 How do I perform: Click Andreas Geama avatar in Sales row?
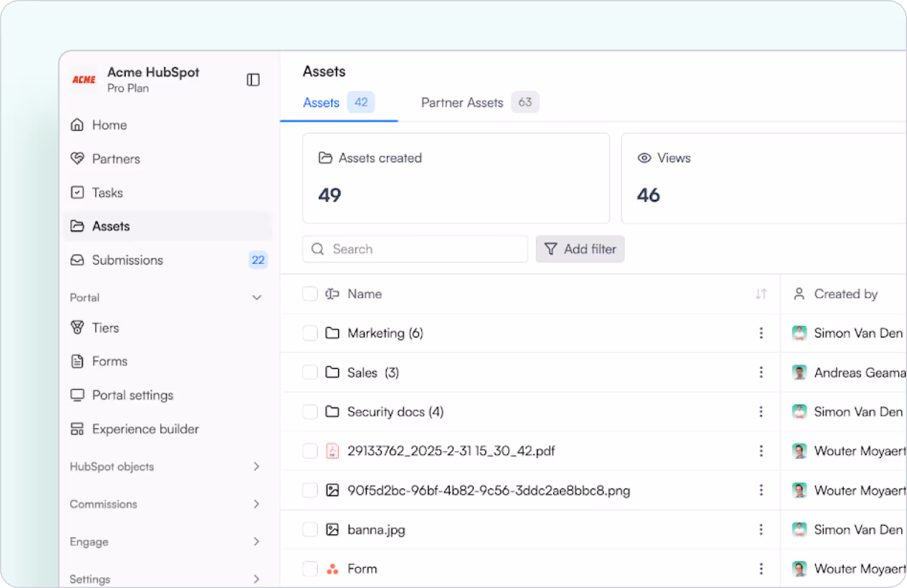coord(800,373)
